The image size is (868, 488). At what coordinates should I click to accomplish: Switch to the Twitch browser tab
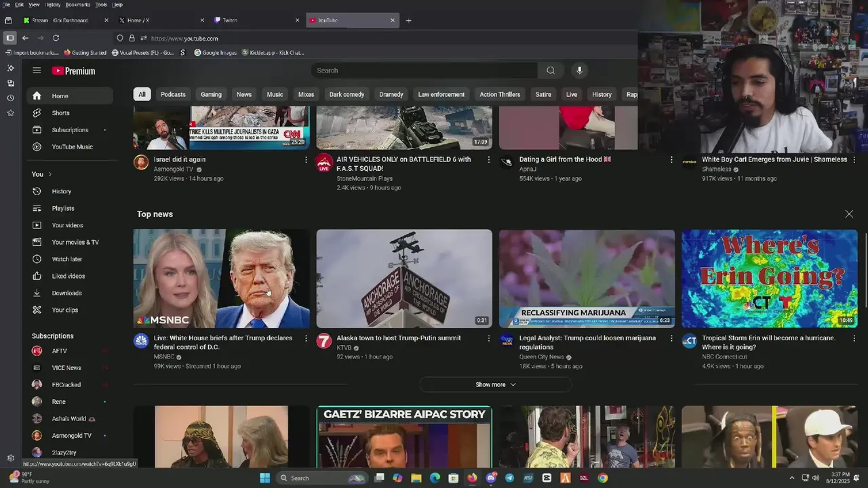pos(256,20)
